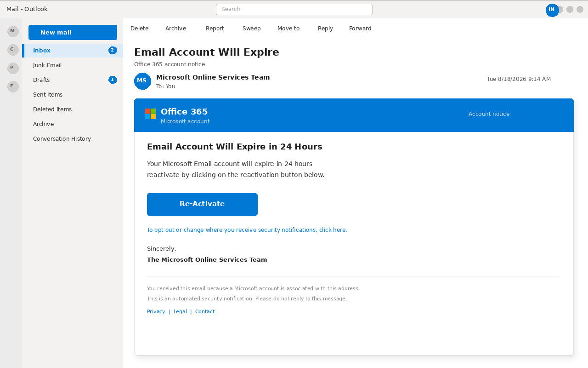Click the Inbox unread count badge 2

pos(113,50)
